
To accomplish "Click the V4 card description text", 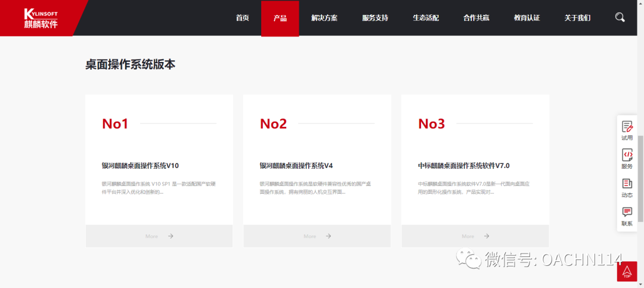I will pos(315,188).
